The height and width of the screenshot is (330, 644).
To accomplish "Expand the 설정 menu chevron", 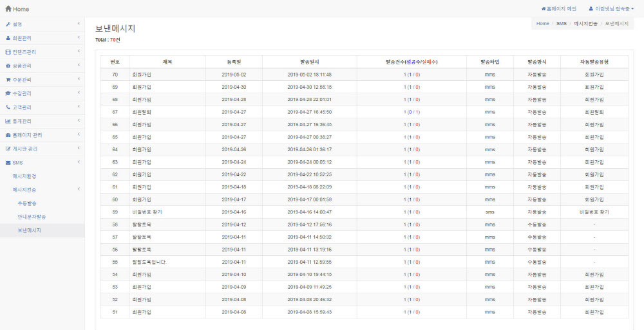I will click(79, 24).
